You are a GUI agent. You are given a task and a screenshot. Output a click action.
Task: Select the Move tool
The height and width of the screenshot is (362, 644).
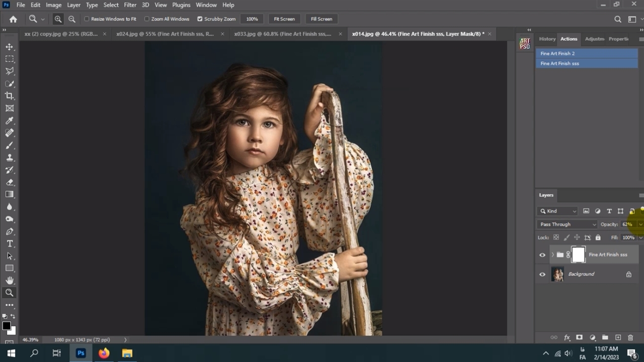[x=10, y=47]
